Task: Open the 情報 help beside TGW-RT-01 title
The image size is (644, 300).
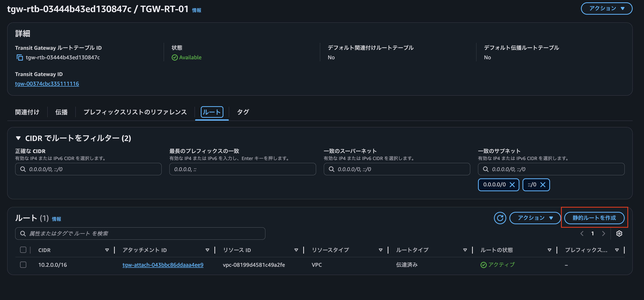Action: click(x=197, y=10)
